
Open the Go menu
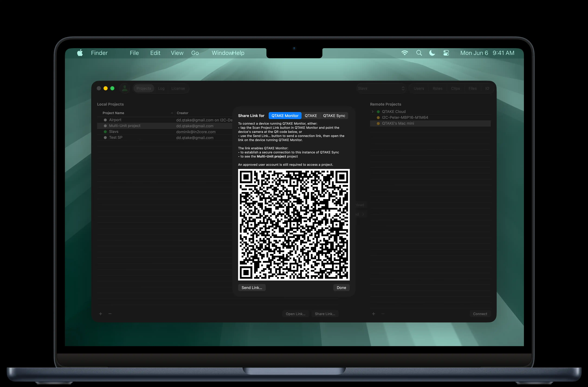195,53
